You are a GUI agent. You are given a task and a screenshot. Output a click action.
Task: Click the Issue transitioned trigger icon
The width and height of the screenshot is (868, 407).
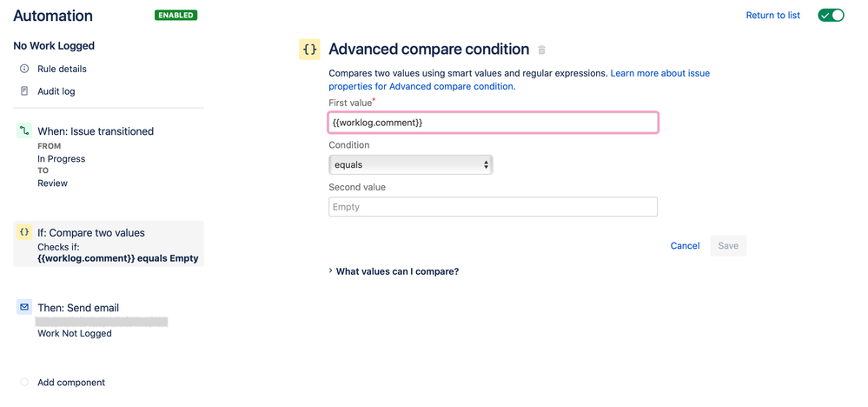(24, 131)
